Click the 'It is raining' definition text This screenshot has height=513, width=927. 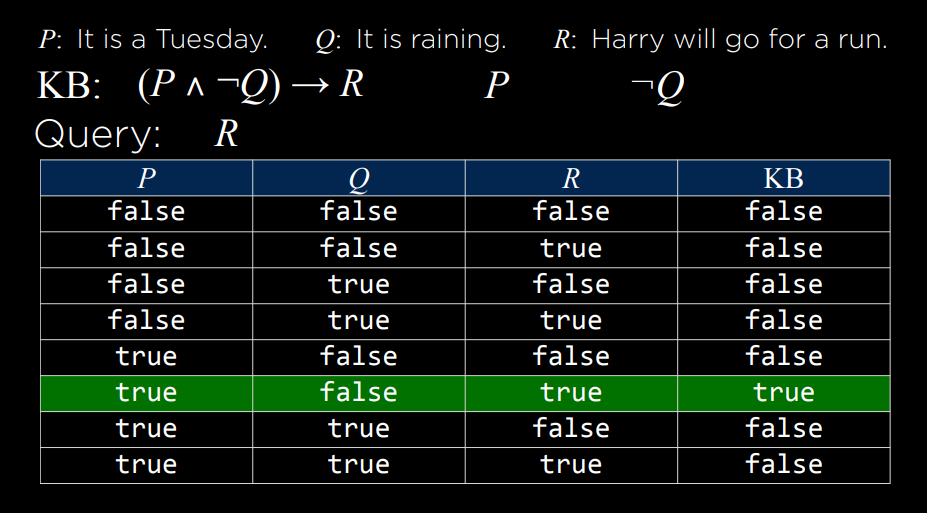[x=431, y=40]
